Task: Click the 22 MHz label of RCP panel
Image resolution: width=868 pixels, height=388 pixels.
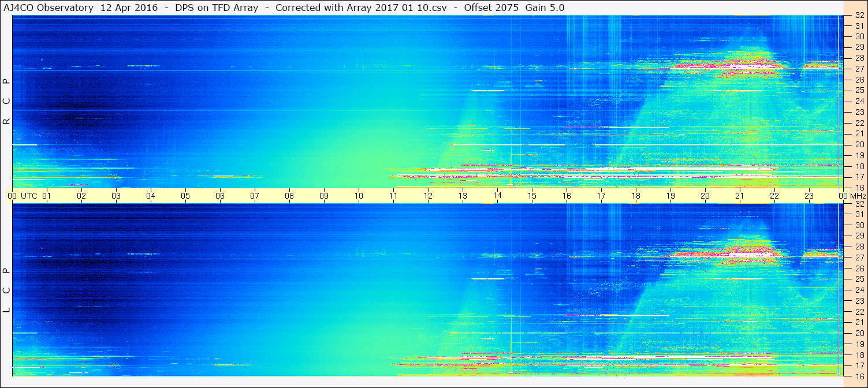Action: click(x=859, y=123)
